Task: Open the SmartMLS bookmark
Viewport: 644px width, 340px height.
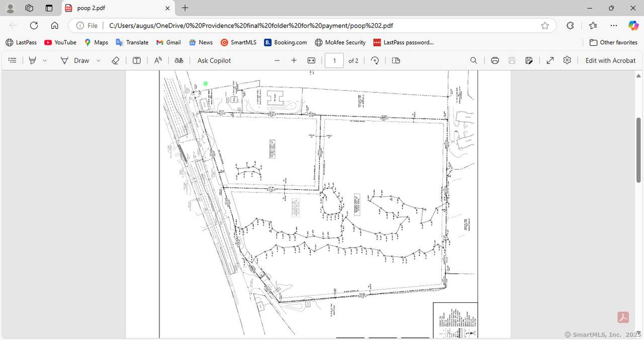Action: 238,42
